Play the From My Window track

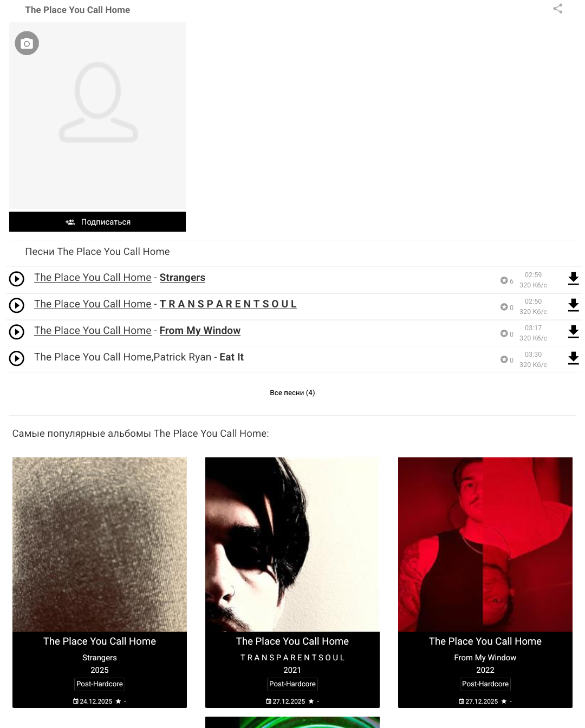17,332
